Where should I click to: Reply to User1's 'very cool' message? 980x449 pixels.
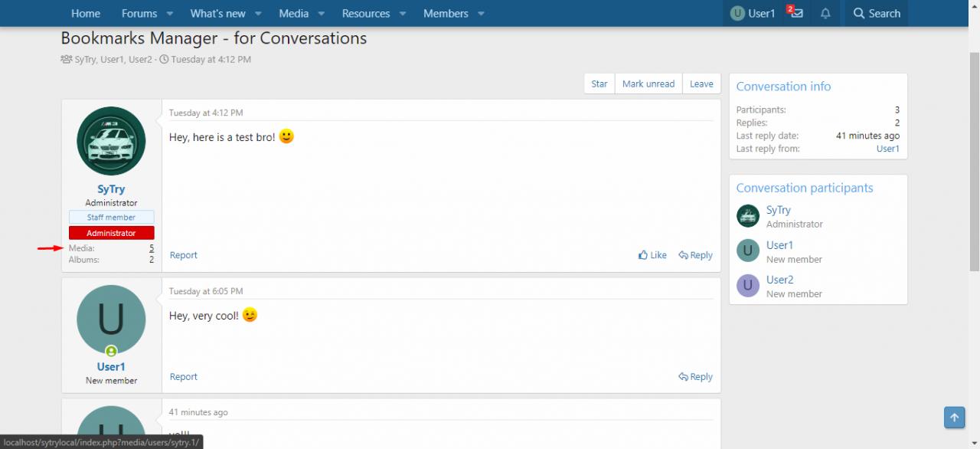pos(695,377)
